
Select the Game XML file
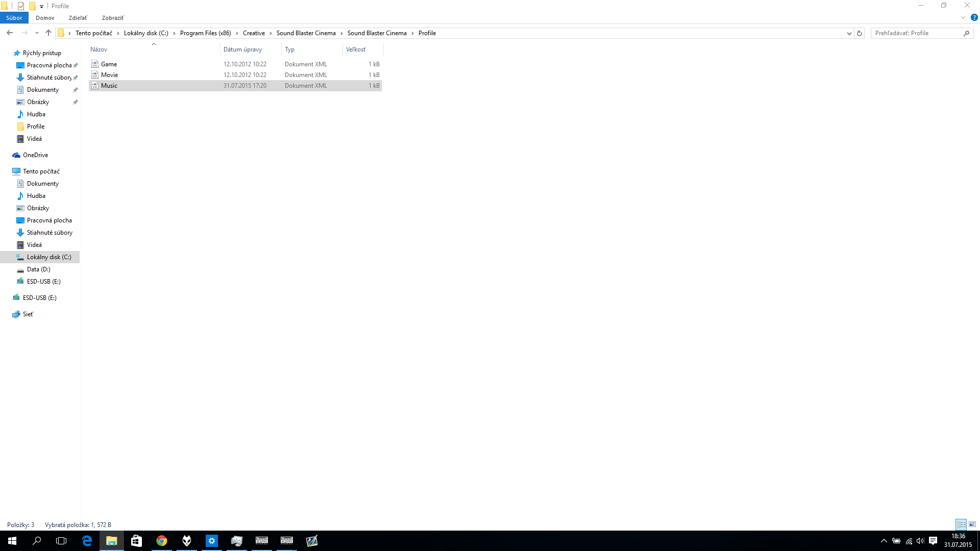[x=235, y=64]
